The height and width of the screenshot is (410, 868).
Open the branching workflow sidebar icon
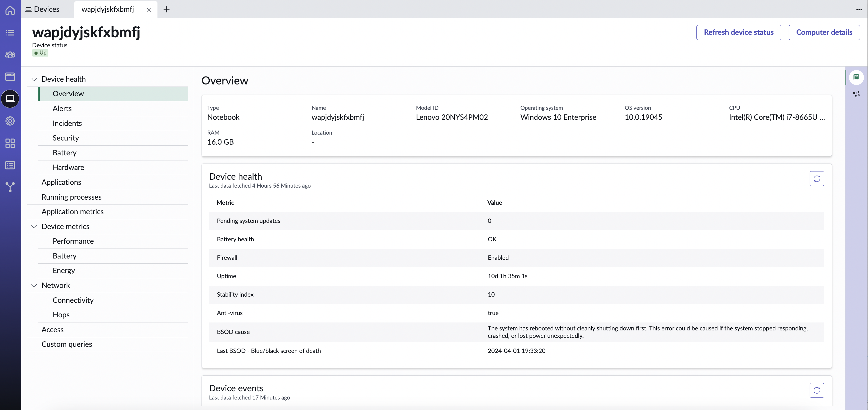tap(10, 187)
